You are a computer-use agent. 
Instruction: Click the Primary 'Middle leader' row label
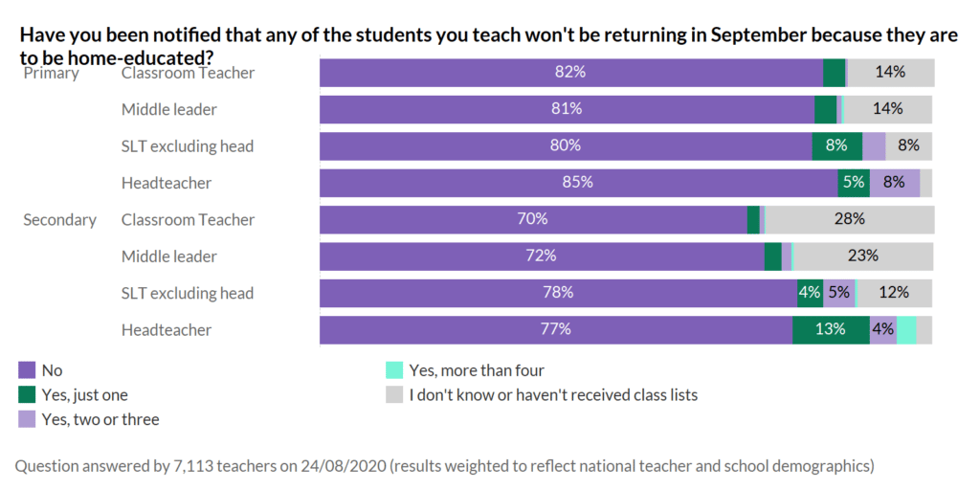pos(168,109)
